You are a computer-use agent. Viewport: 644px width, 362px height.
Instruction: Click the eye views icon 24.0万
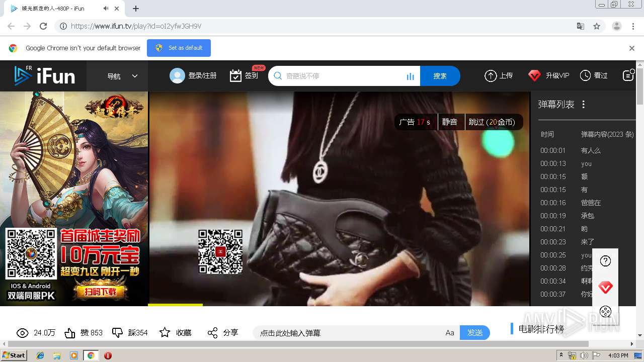22,333
